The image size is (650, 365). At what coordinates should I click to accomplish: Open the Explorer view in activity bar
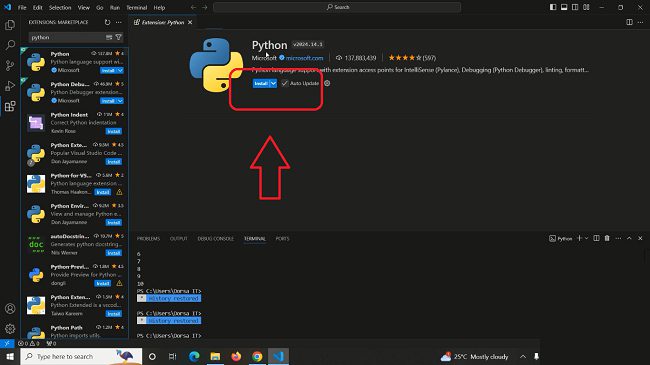pyautogui.click(x=10, y=25)
